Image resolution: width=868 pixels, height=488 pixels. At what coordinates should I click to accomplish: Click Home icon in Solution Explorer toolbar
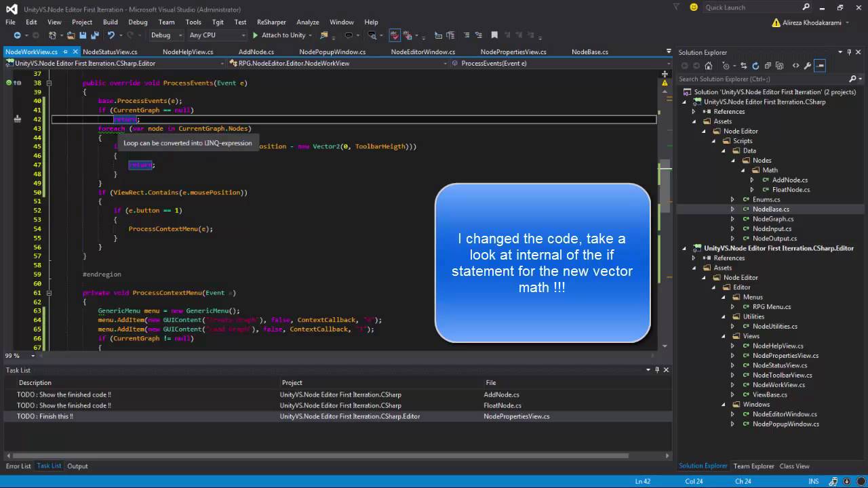[708, 66]
